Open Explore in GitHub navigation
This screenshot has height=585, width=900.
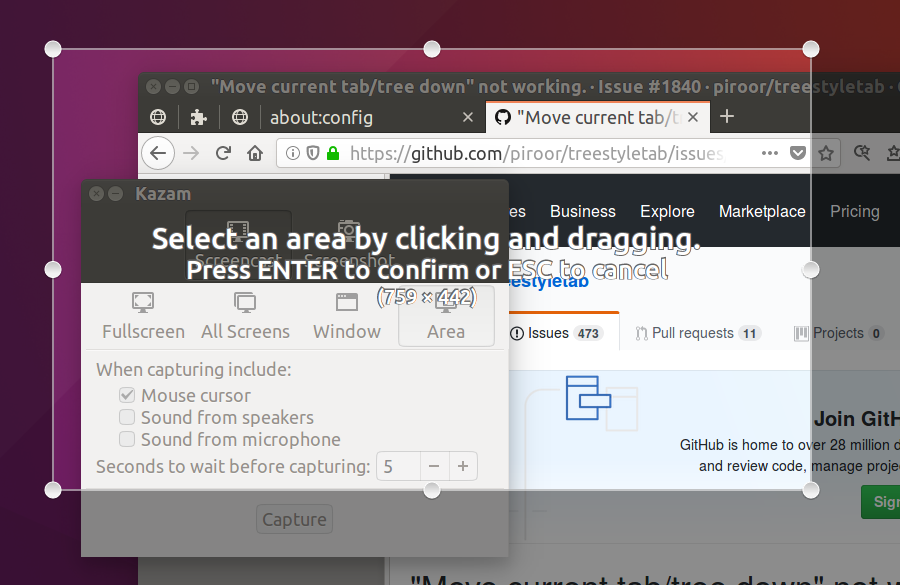point(667,211)
